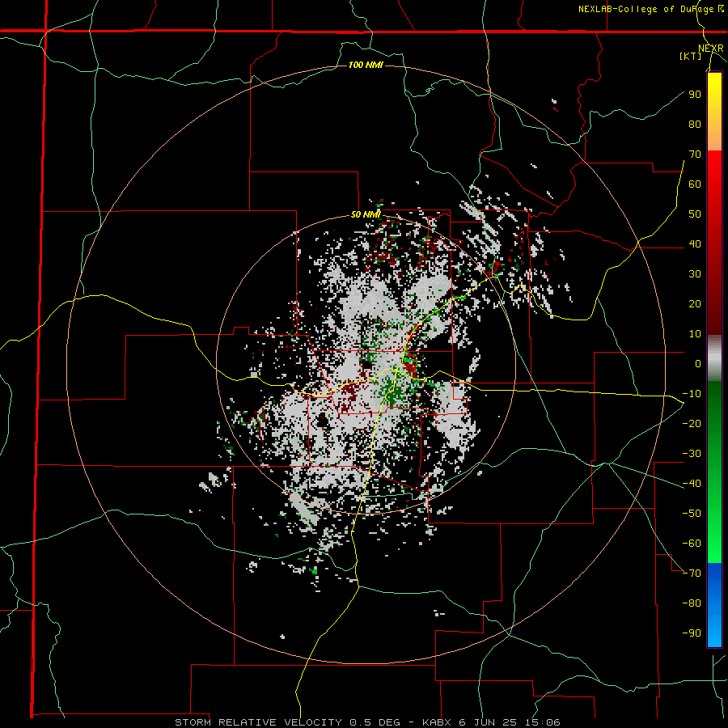Pick the blue segment of the color scale
Viewport: 728px width, 728px height.
point(714,605)
